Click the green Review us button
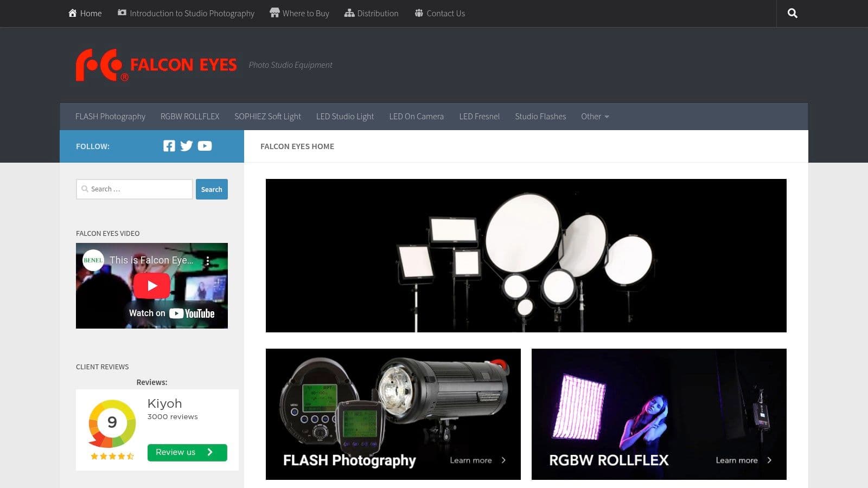Screen dimensions: 868x488 (187, 452)
